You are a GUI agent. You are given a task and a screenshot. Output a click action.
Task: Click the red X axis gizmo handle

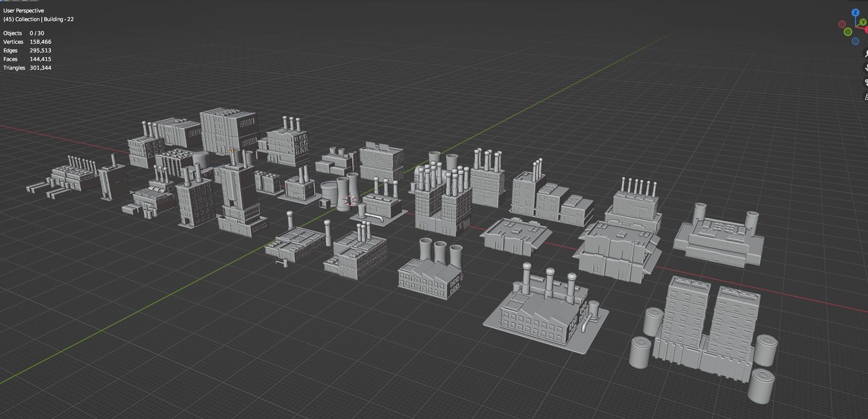[866, 30]
